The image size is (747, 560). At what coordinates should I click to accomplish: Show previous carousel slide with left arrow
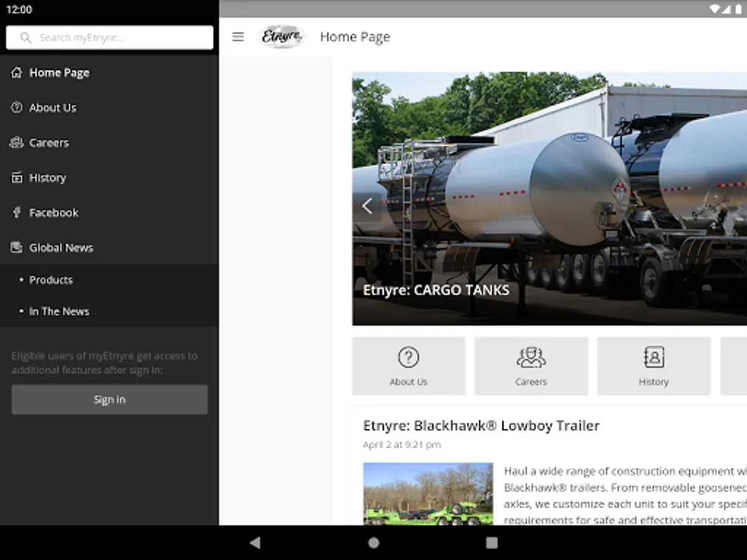[x=367, y=206]
